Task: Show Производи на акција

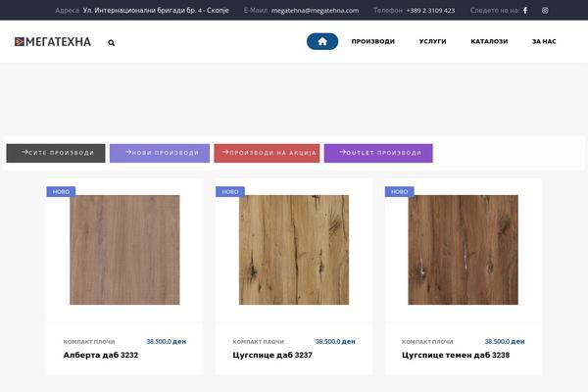Action: point(267,153)
